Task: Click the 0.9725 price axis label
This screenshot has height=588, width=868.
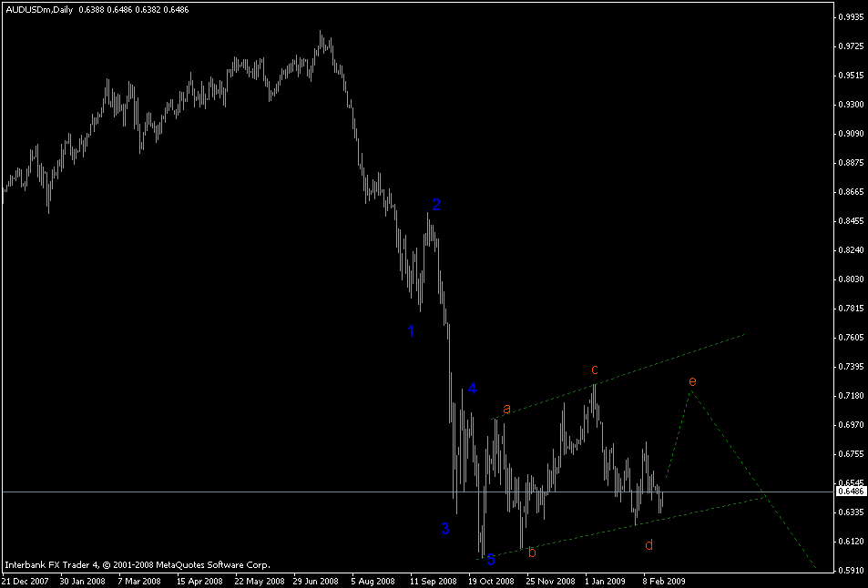Action: pyautogui.click(x=849, y=46)
